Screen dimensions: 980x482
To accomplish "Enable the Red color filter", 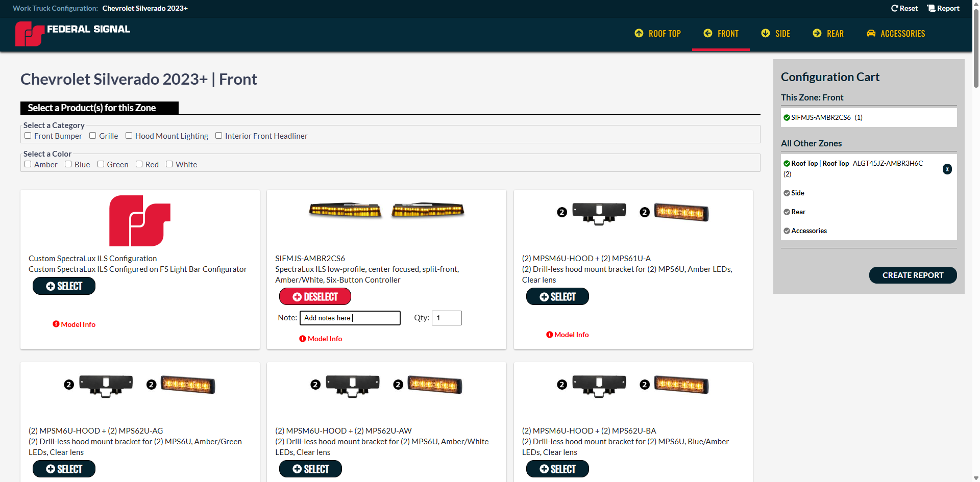I will pyautogui.click(x=139, y=164).
